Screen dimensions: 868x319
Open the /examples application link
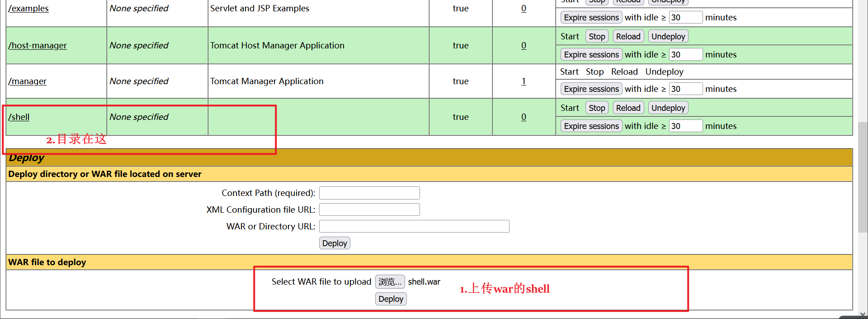28,9
